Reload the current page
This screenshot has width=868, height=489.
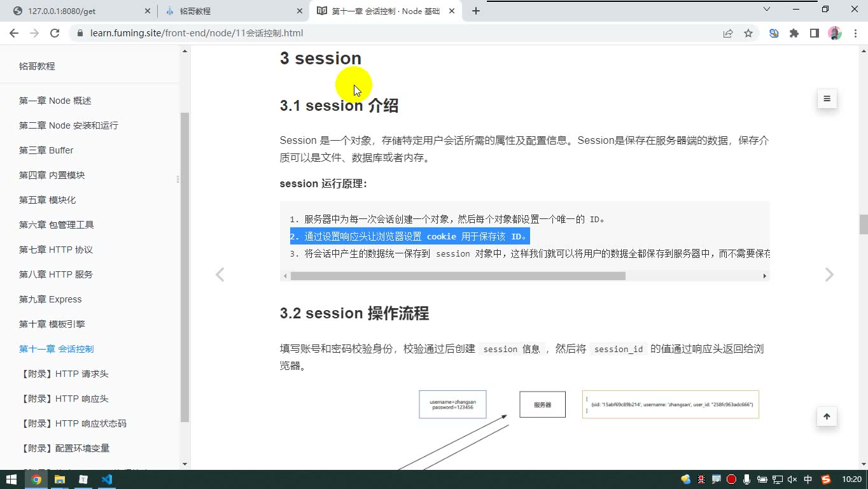point(55,33)
